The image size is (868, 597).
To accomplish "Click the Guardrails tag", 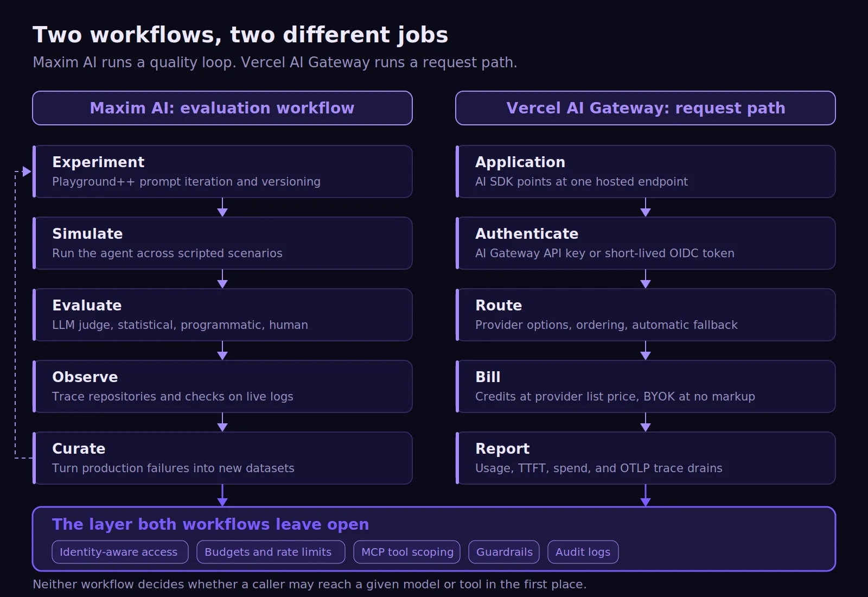I will [504, 552].
